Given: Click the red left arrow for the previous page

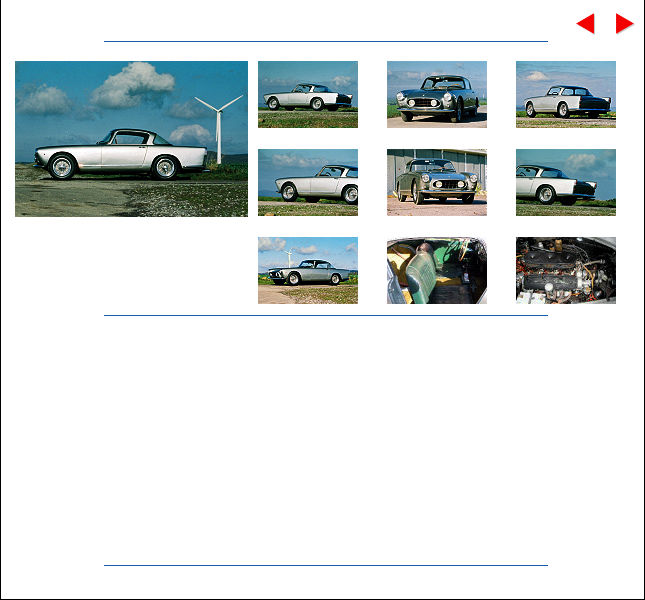Looking at the screenshot, I should tap(585, 23).
